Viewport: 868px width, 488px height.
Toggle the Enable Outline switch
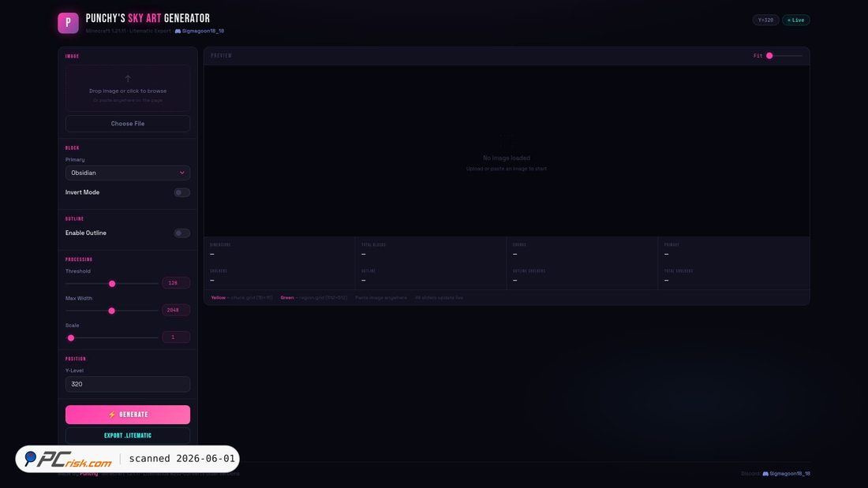click(181, 233)
